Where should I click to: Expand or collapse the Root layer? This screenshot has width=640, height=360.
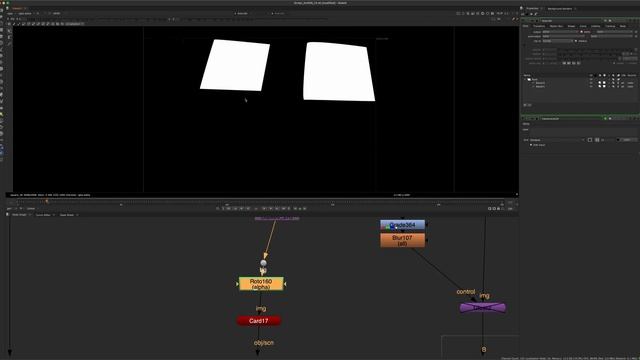526,79
